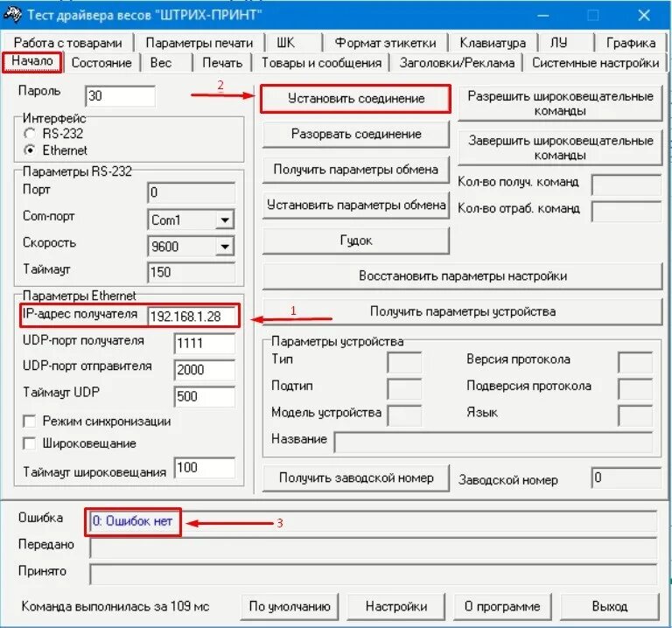The image size is (672, 628).
Task: Tick the Широковещание checkbox
Action: click(29, 443)
